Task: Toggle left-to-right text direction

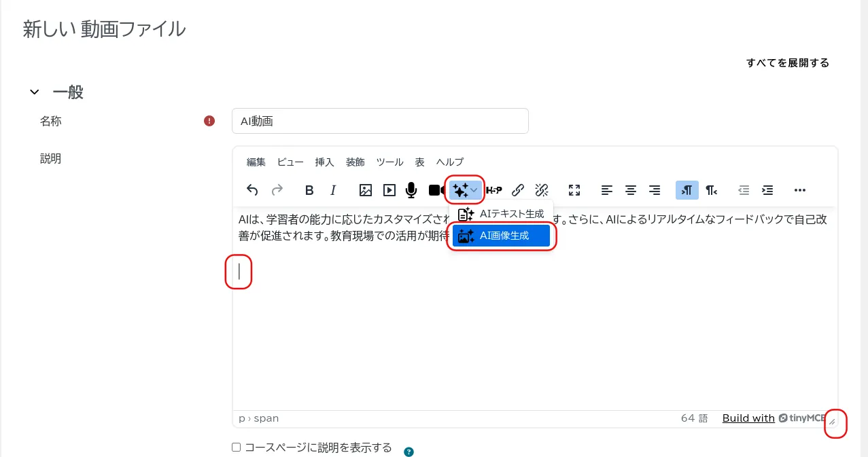Action: (687, 190)
